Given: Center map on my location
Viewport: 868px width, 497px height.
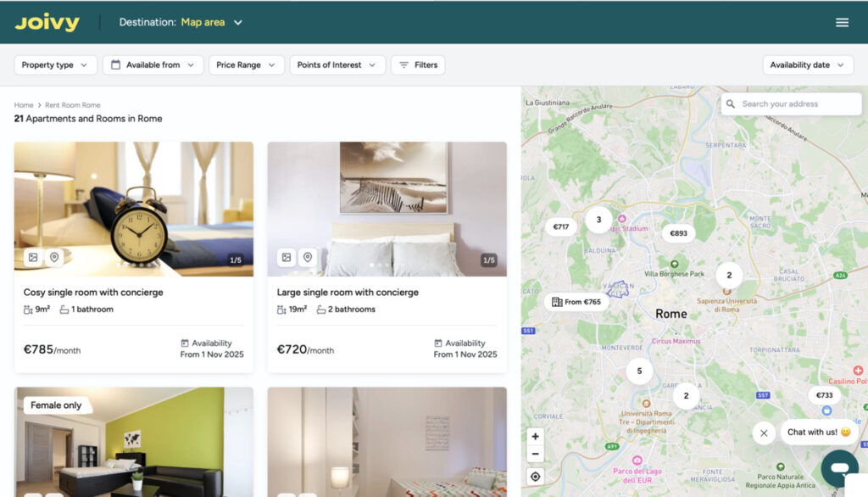Looking at the screenshot, I should [x=536, y=477].
